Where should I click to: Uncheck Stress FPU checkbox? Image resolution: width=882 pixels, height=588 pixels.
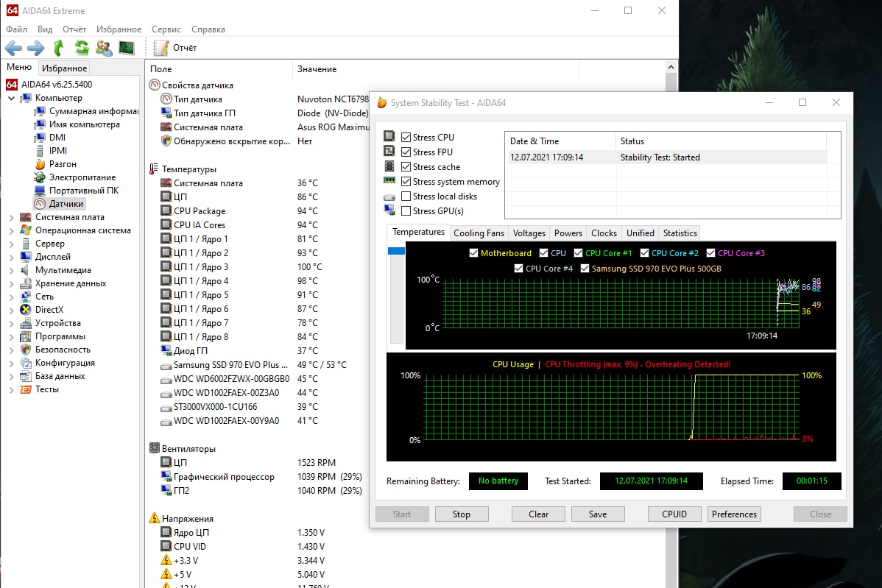[406, 152]
